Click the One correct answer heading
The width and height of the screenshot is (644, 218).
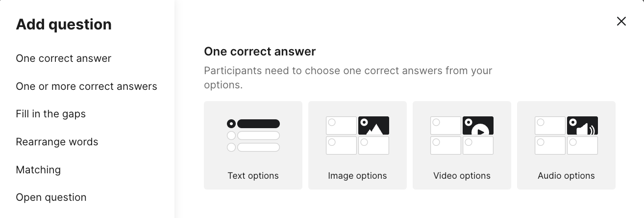(260, 52)
